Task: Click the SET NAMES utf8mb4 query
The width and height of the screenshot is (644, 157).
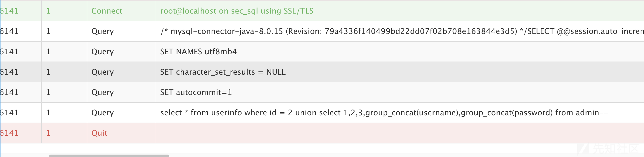Action: pos(198,52)
